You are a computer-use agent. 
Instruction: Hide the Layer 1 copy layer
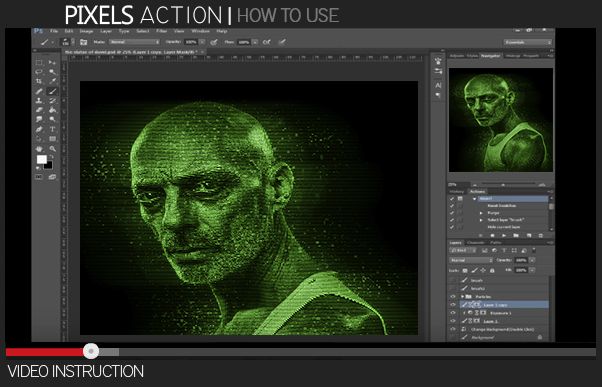coord(453,305)
